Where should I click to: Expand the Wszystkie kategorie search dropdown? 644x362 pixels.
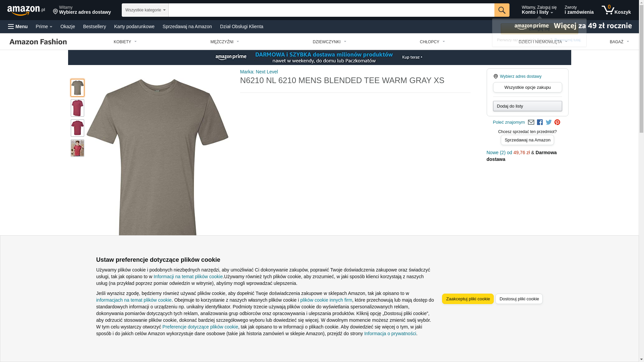click(x=145, y=10)
